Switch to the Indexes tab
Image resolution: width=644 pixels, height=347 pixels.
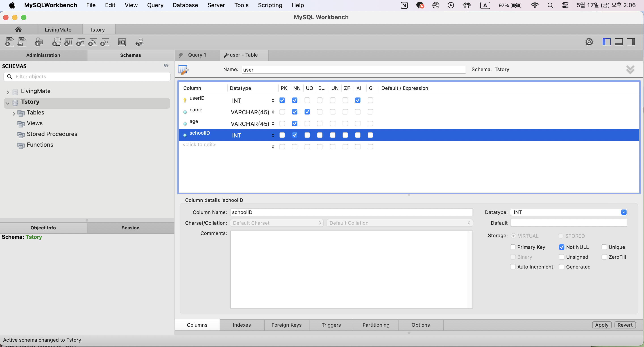242,325
